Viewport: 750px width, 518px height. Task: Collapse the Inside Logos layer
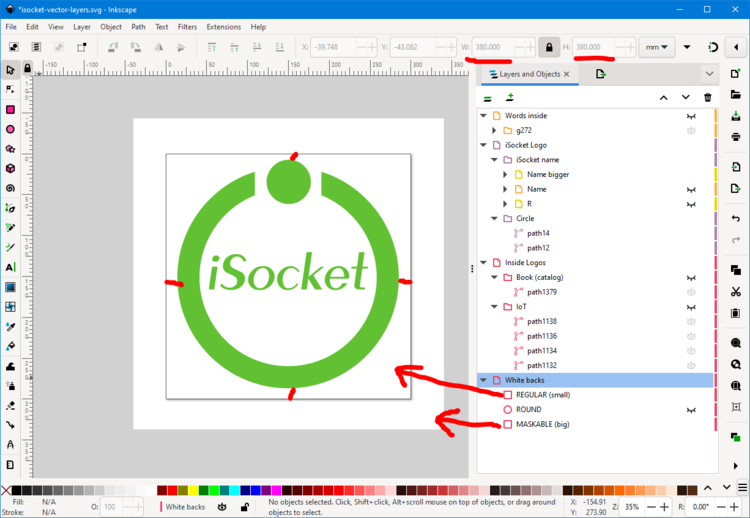click(x=484, y=263)
